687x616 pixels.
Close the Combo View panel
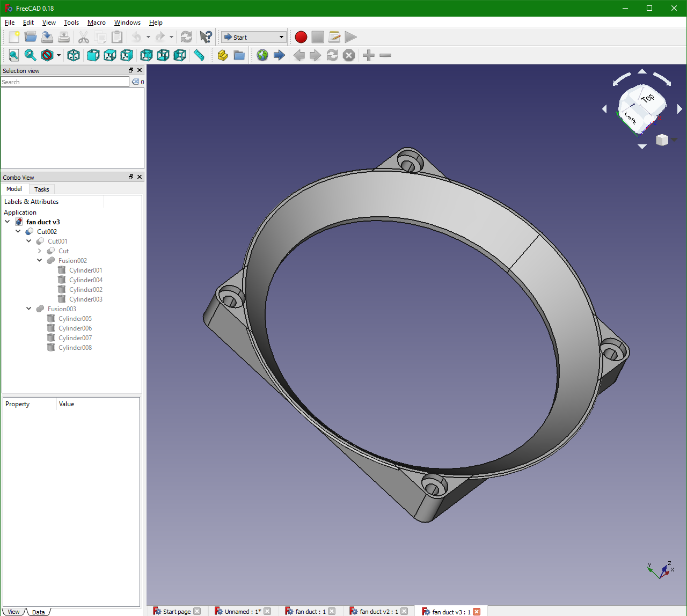point(140,177)
